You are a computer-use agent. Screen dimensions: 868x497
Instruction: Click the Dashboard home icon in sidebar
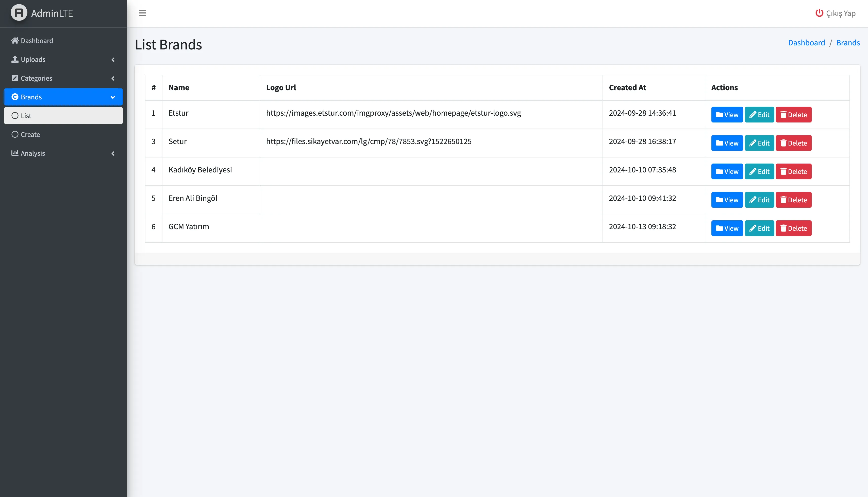click(15, 41)
